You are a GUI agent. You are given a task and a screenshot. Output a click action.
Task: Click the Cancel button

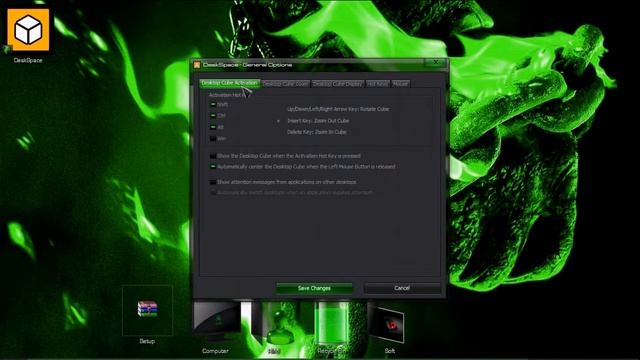tap(402, 288)
